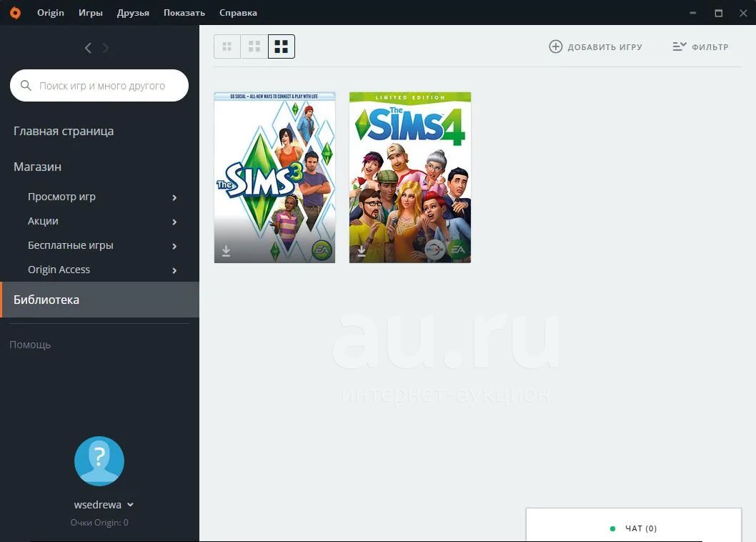Click in the Поиск игр search field

click(x=99, y=85)
